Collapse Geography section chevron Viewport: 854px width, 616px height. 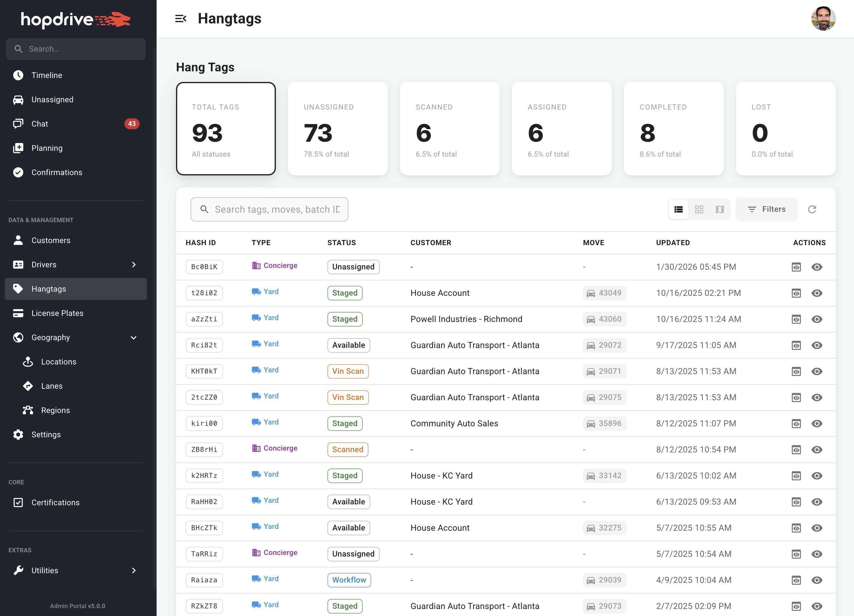[x=134, y=338]
